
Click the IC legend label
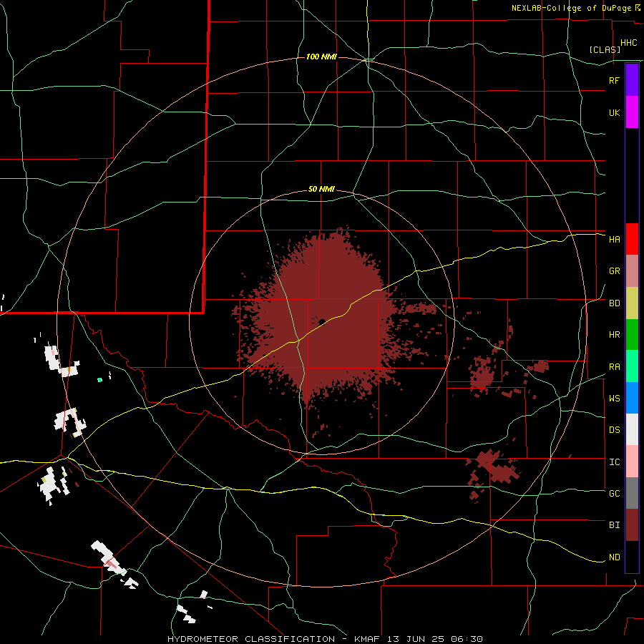tap(614, 462)
